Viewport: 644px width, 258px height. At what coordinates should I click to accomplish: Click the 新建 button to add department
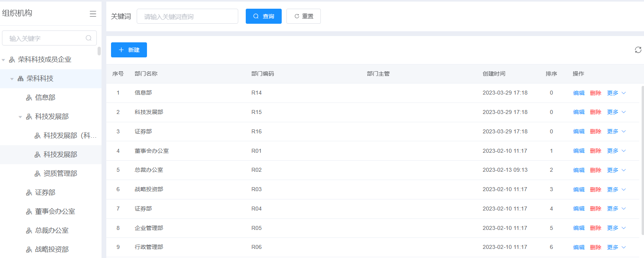(x=129, y=50)
